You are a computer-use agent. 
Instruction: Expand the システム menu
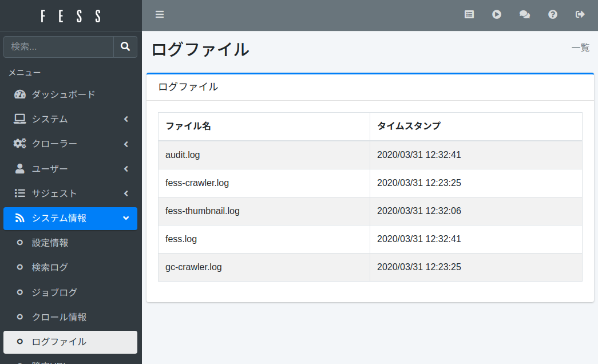pos(70,119)
